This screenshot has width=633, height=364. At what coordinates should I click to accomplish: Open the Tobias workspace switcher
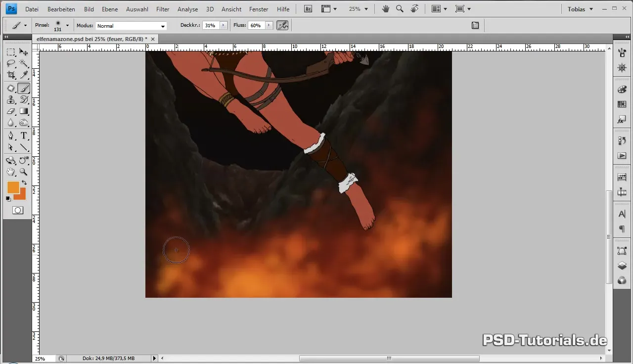click(x=580, y=9)
